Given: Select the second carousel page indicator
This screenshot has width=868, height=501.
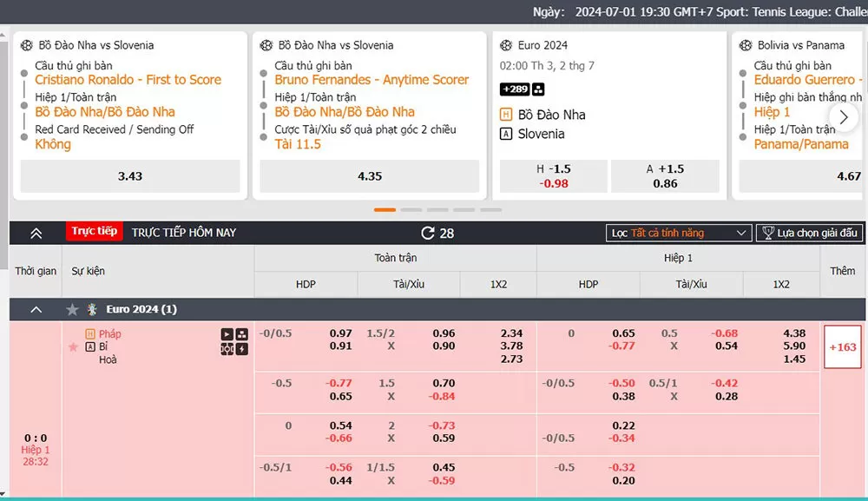Looking at the screenshot, I should 411,209.
